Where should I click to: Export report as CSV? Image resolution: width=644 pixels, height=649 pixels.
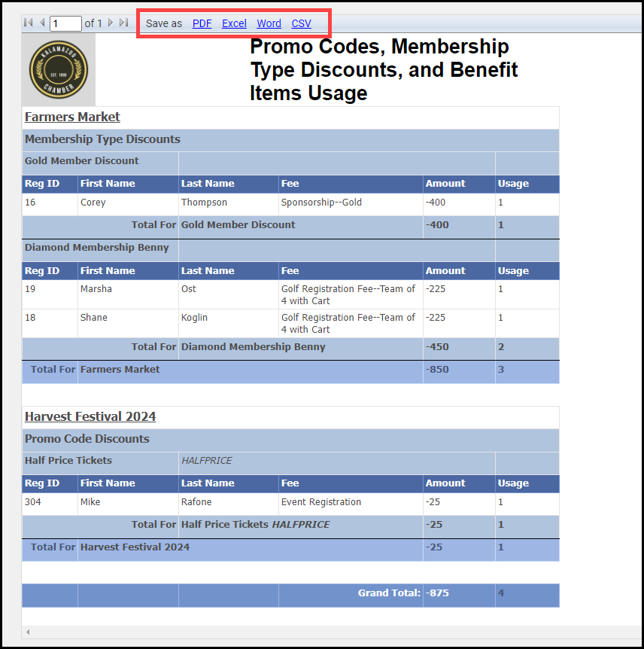301,23
